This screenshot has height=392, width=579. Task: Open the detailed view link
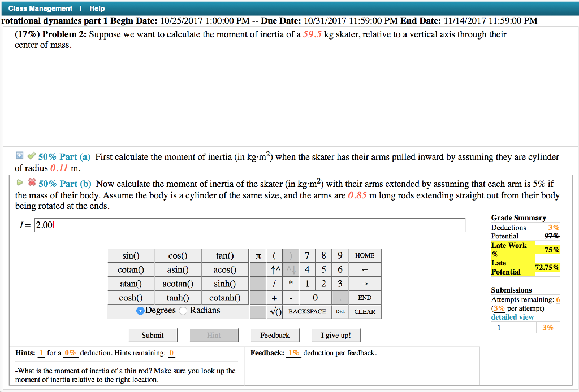tap(512, 317)
